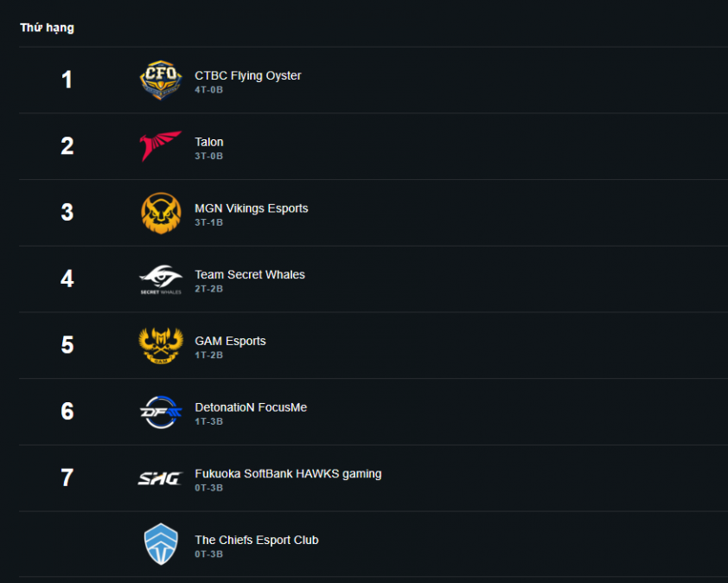The height and width of the screenshot is (583, 728).
Task: Select the Fukuoka SoftBank HAWKS SHG logo
Action: click(161, 478)
